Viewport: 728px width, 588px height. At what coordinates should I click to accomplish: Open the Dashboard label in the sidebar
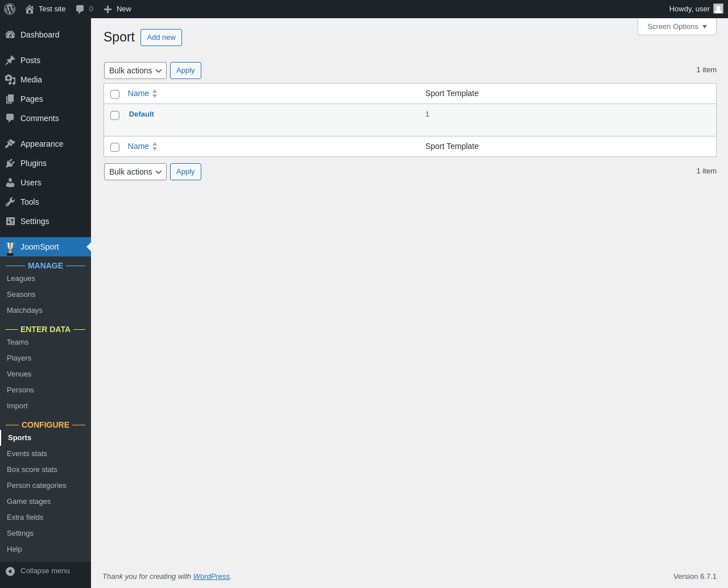[40, 35]
